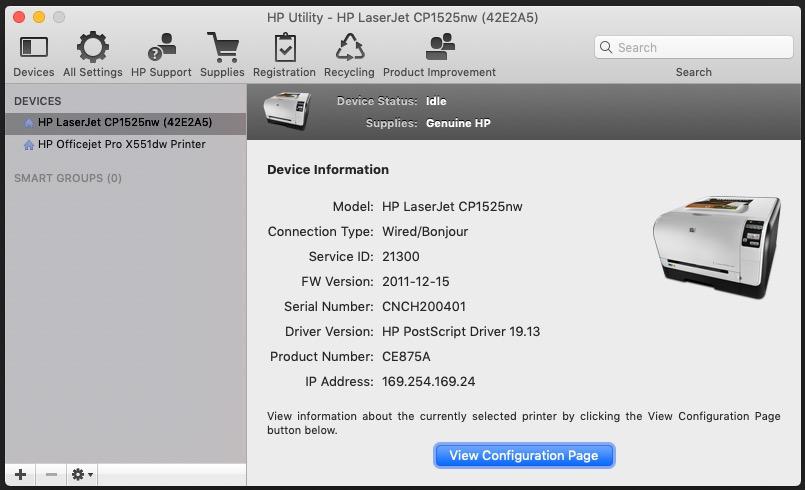Click IP Address value 169.254.169.24
The image size is (805, 490).
click(429, 382)
